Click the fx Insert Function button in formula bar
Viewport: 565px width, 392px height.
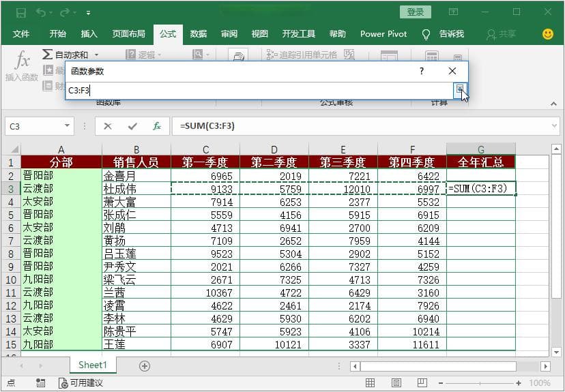tap(157, 126)
